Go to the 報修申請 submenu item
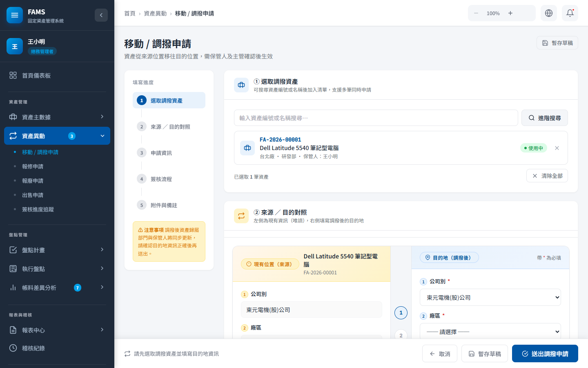The height and width of the screenshot is (368, 588). [33, 166]
